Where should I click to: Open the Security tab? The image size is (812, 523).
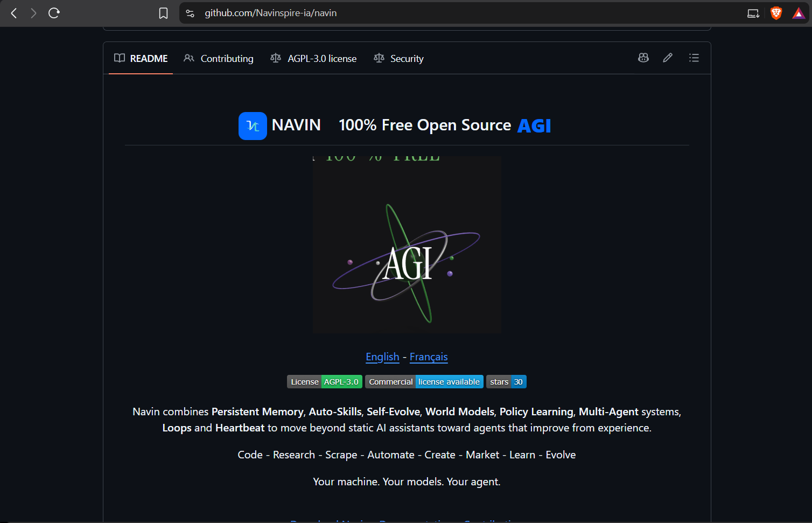tap(398, 58)
